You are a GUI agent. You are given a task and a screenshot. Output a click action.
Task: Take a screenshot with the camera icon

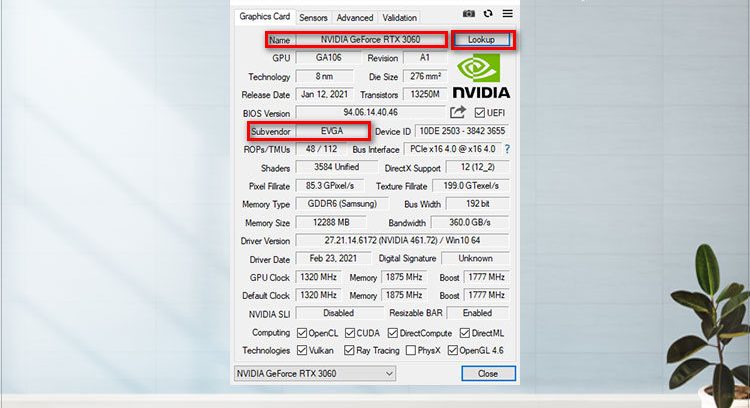469,14
